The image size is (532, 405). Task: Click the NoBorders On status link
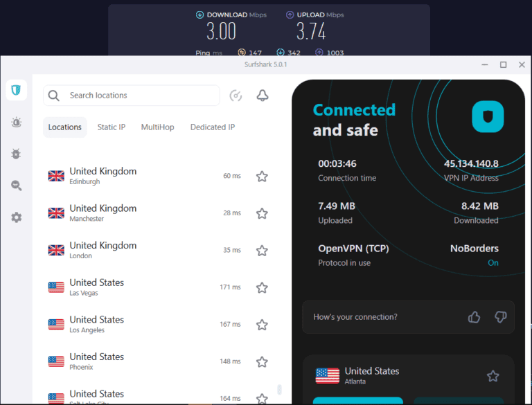(493, 263)
